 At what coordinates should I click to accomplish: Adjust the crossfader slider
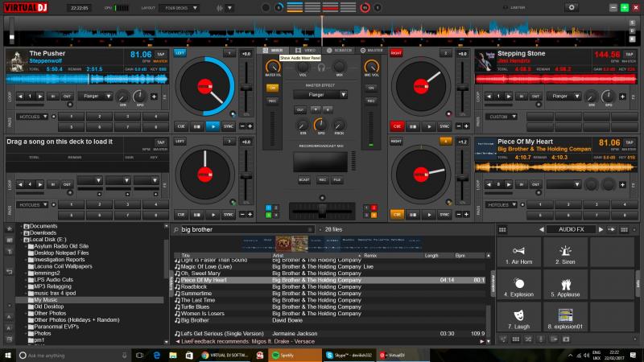pos(321,212)
